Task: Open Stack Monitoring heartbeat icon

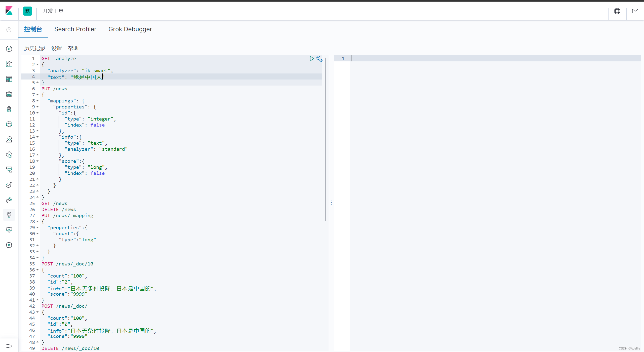Action: click(x=9, y=230)
